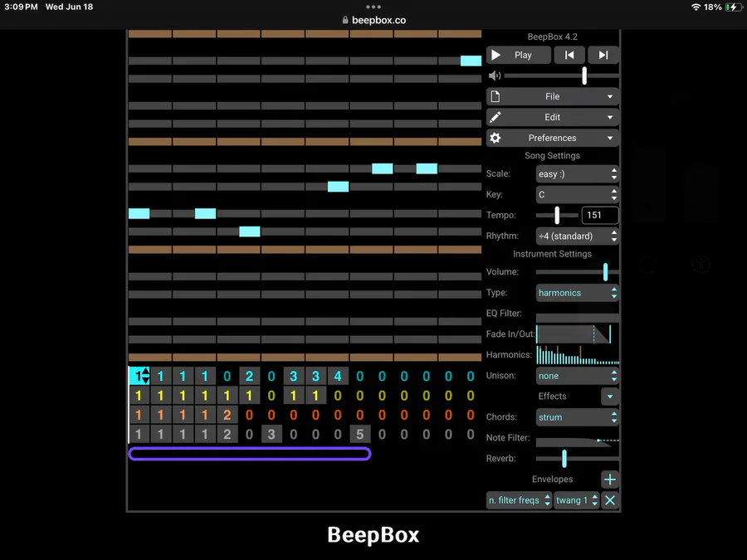Adjust the Reverb slider

tap(578, 459)
